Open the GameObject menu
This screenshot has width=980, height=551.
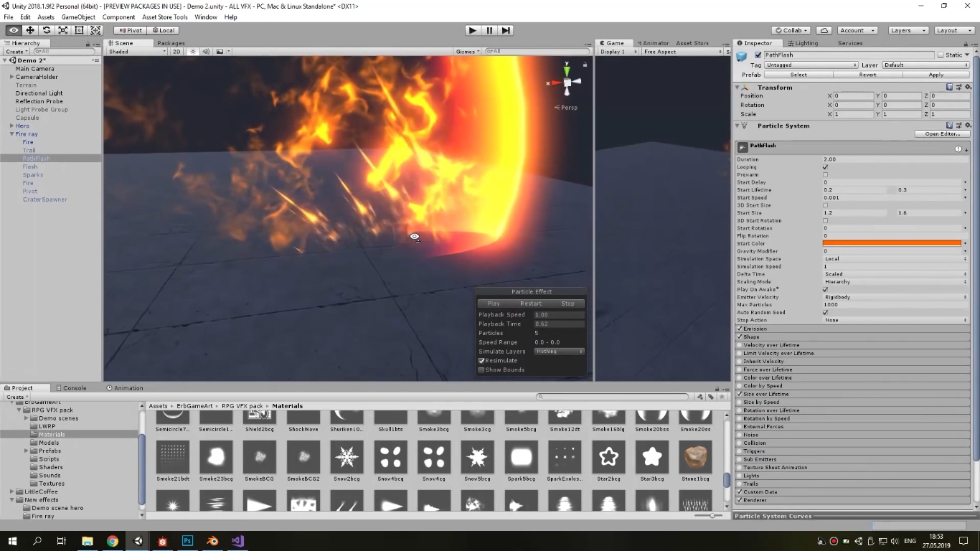pos(78,17)
